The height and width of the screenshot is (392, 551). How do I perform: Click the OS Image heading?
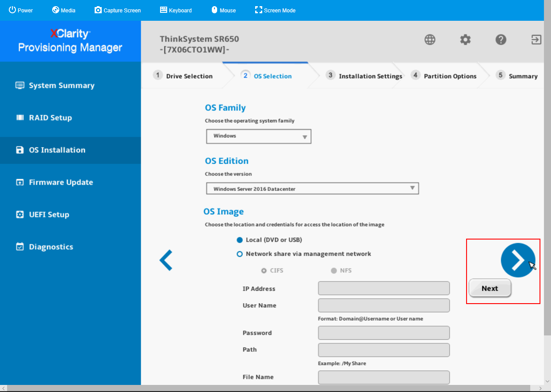(x=224, y=212)
